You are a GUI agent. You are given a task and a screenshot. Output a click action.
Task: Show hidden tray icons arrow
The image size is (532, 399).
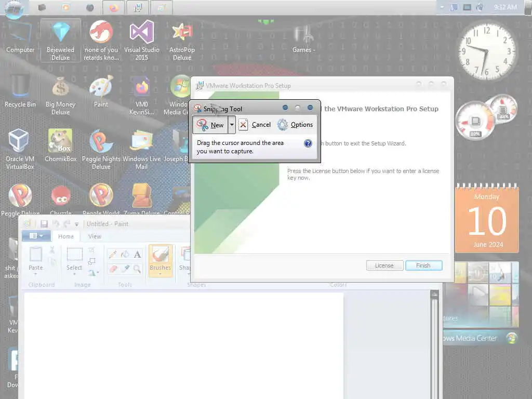(442, 7)
